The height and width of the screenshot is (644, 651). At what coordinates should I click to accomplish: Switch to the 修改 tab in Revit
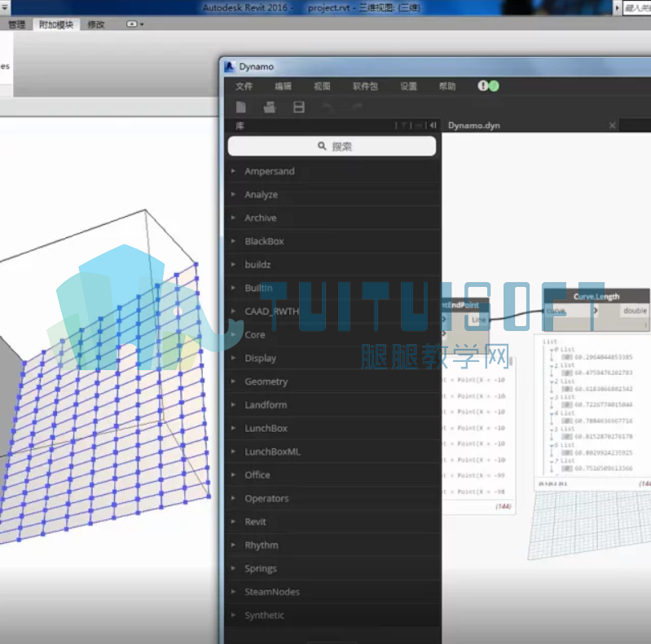coord(96,24)
